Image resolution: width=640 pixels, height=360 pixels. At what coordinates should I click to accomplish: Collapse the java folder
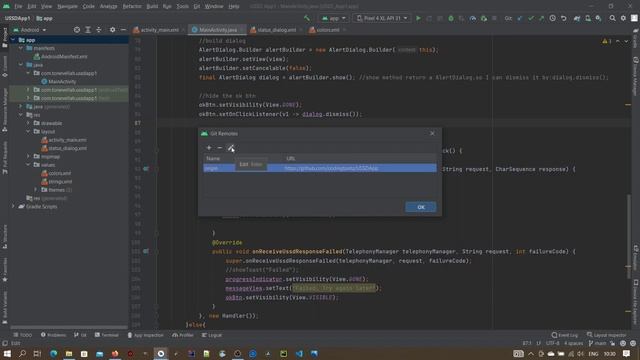21,65
